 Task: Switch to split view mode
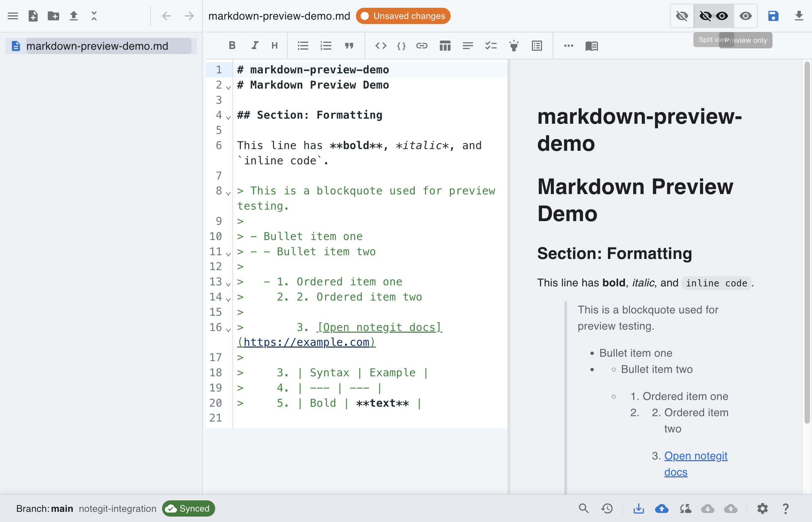pyautogui.click(x=714, y=16)
